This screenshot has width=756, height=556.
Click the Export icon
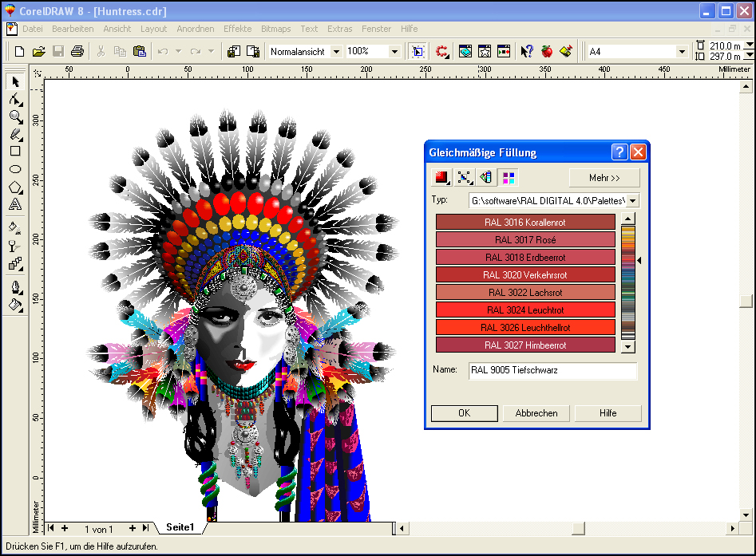click(x=253, y=51)
